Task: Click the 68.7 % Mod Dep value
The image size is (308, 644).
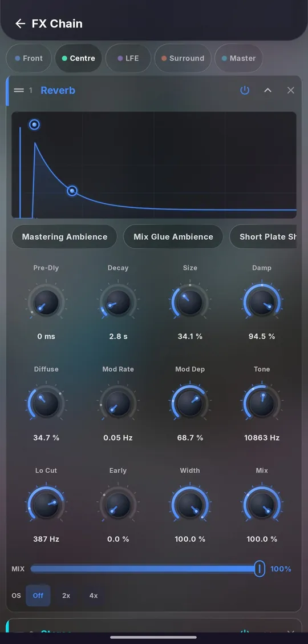Action: 190,438
